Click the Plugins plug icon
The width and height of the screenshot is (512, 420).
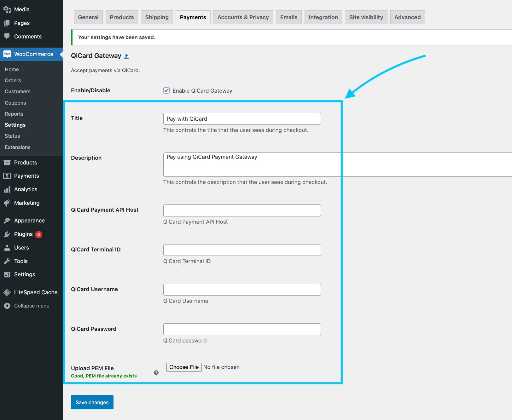point(7,234)
